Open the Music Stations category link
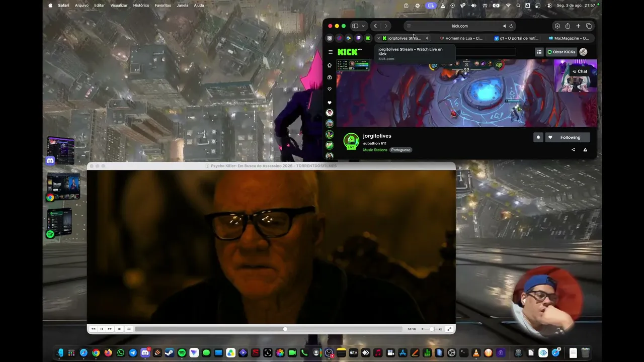The height and width of the screenshot is (362, 644). (375, 150)
